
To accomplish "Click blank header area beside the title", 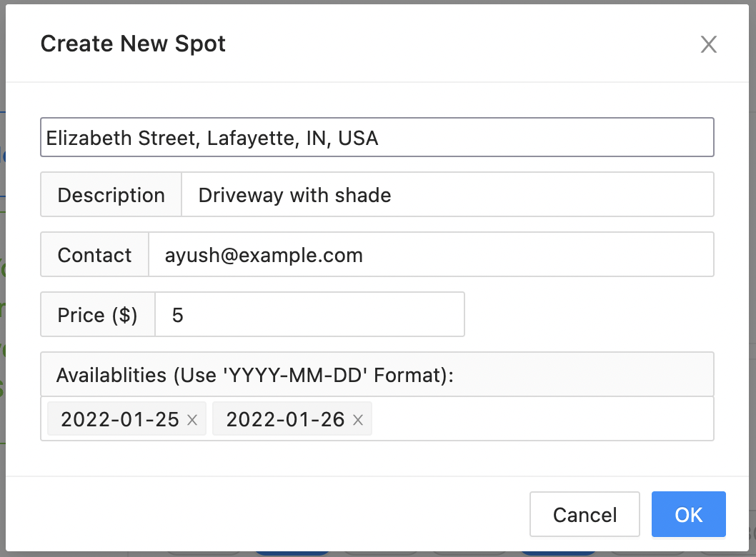I will pos(457,44).
